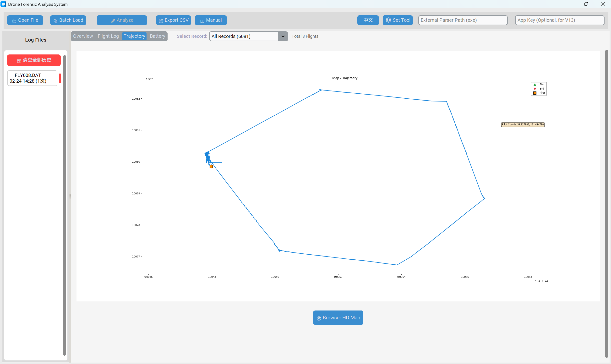Click the Open File folder icon button
Image resolution: width=611 pixels, height=364 pixels.
point(25,20)
